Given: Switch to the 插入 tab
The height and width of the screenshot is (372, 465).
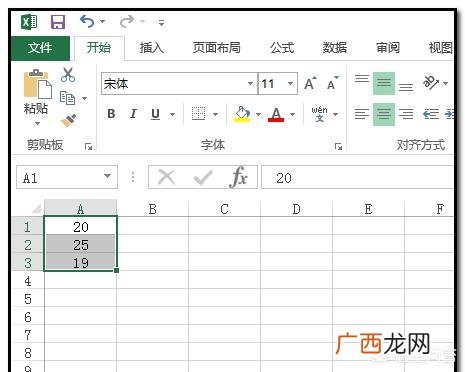Looking at the screenshot, I should 152,48.
